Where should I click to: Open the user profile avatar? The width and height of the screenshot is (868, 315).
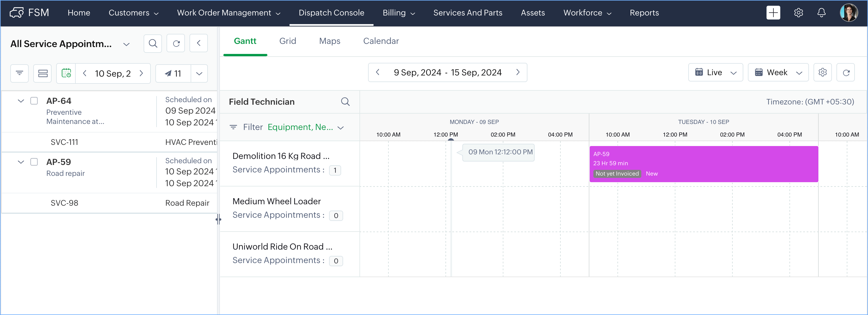tap(849, 13)
